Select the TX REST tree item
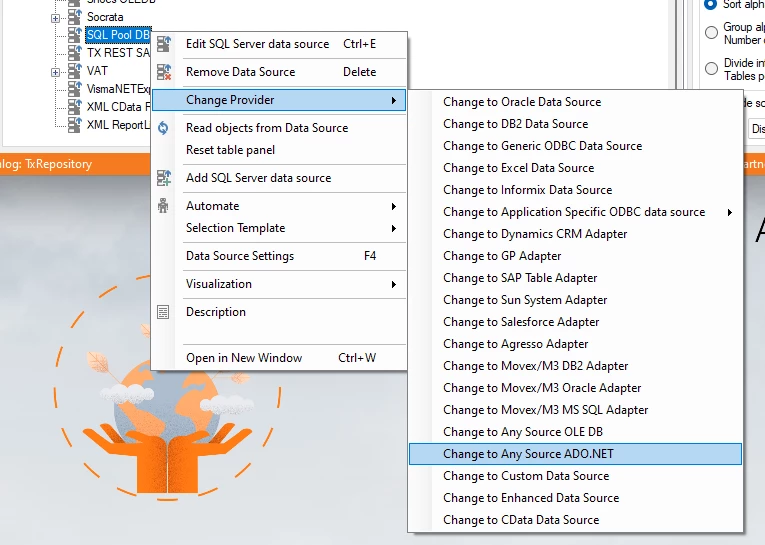Image resolution: width=765 pixels, height=545 pixels. [x=118, y=53]
